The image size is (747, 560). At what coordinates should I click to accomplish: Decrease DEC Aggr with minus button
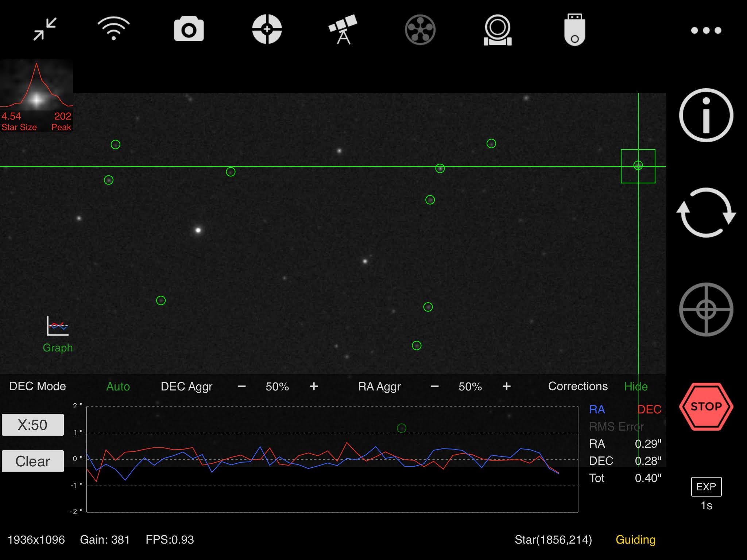click(241, 386)
